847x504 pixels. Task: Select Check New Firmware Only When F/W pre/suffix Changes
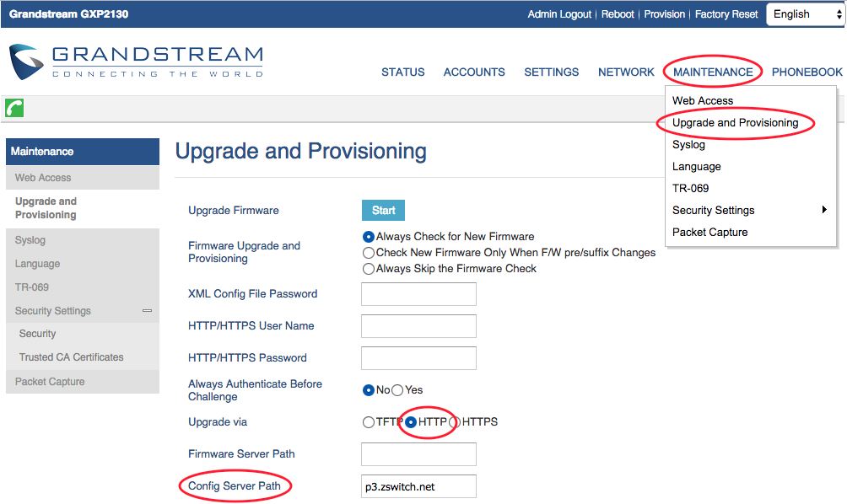click(369, 253)
